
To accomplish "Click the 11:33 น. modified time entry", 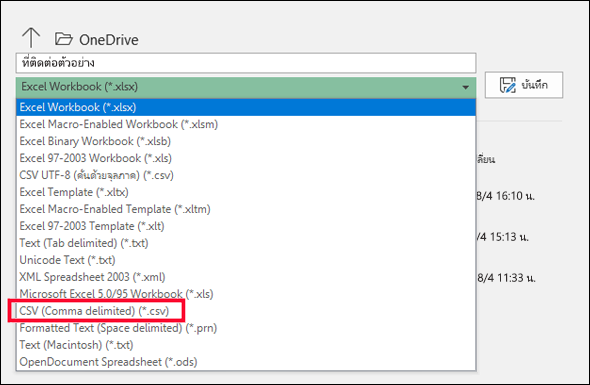I will tap(506, 278).
